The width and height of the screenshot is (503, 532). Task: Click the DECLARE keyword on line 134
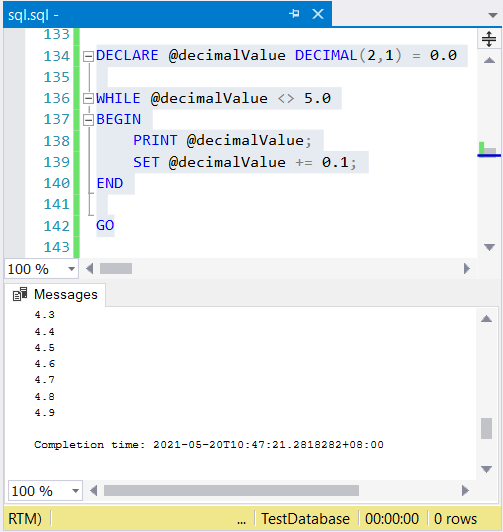click(x=127, y=56)
